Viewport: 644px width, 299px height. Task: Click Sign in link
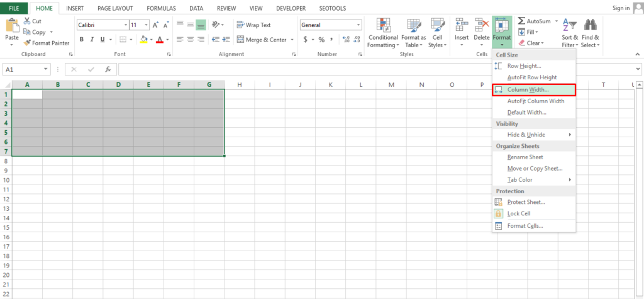tap(621, 8)
